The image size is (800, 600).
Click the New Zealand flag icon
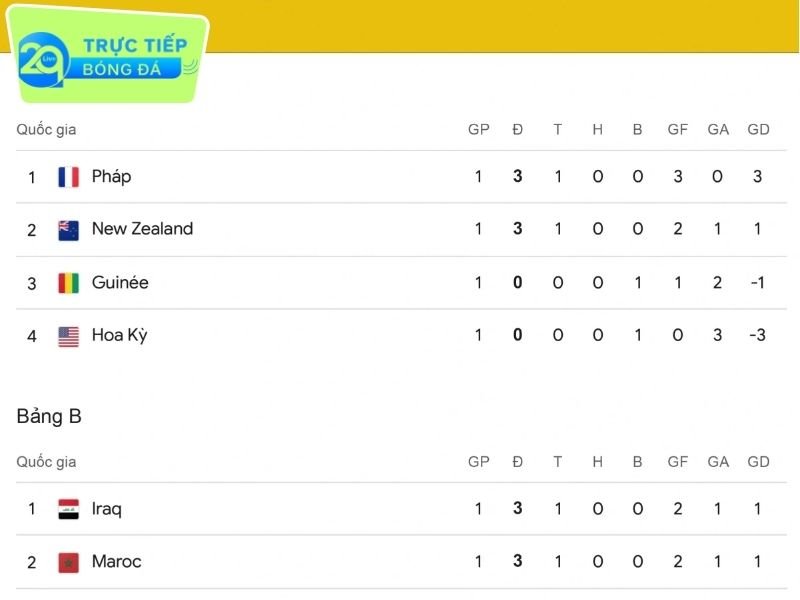(x=68, y=230)
